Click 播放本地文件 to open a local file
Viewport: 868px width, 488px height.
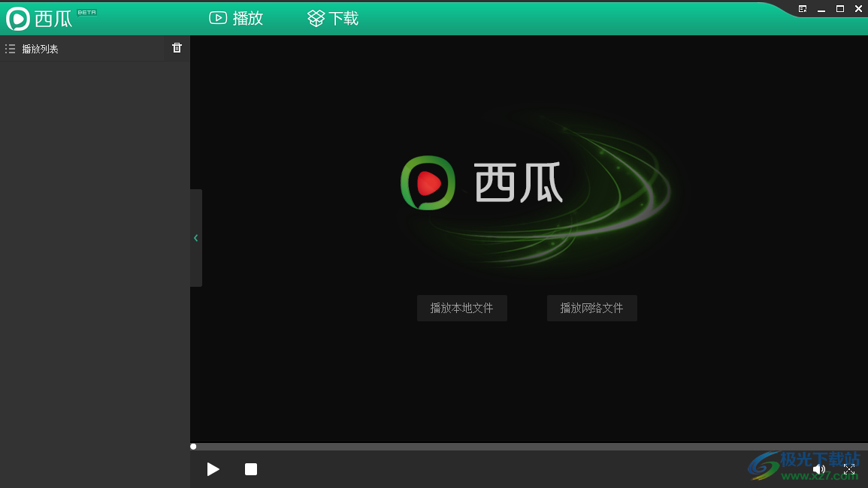coord(461,308)
